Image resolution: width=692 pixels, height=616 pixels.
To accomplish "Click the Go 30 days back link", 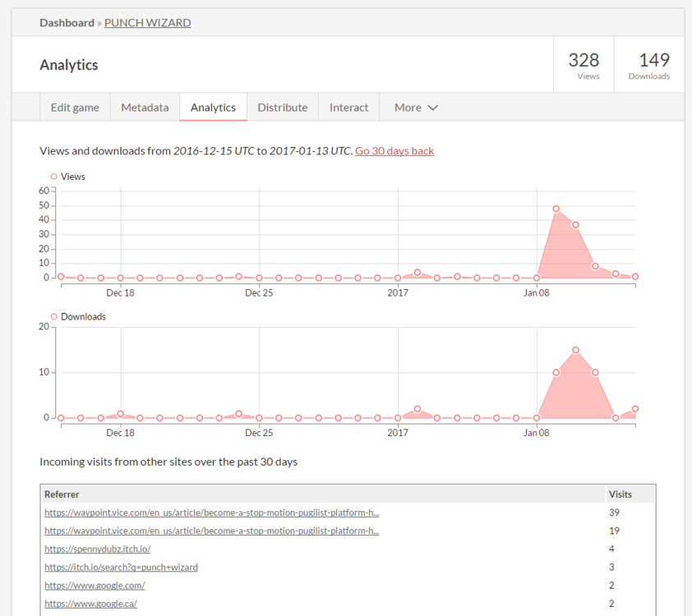I will click(394, 151).
